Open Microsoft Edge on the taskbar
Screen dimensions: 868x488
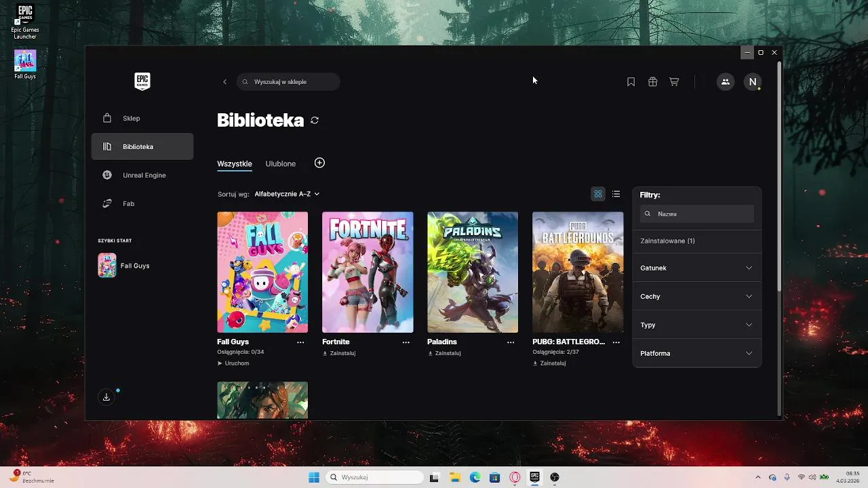pos(475,477)
